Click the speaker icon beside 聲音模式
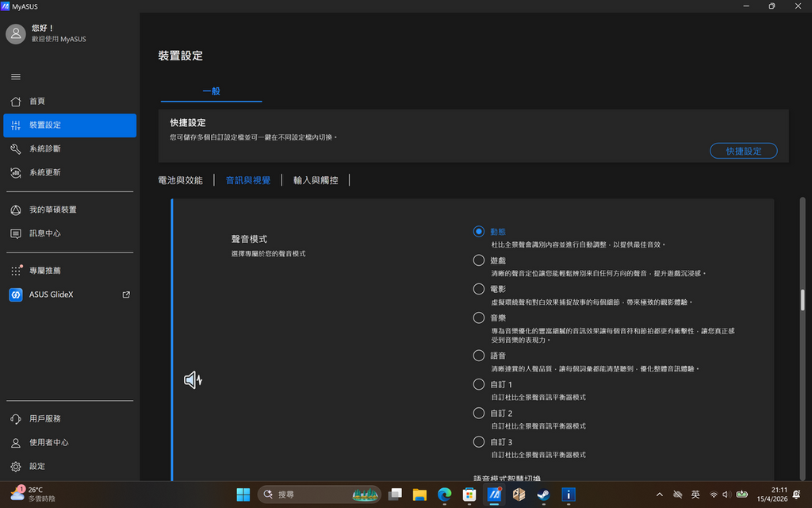The width and height of the screenshot is (812, 508). 193,380
